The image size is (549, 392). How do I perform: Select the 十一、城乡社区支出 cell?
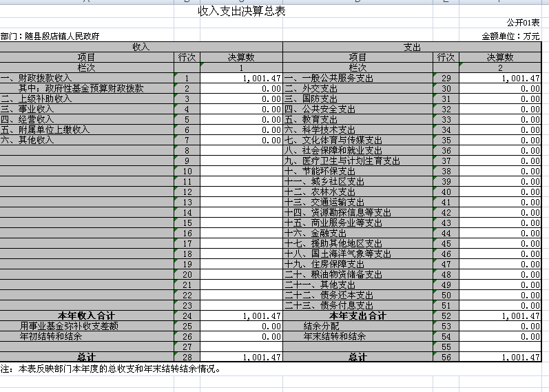(358, 181)
